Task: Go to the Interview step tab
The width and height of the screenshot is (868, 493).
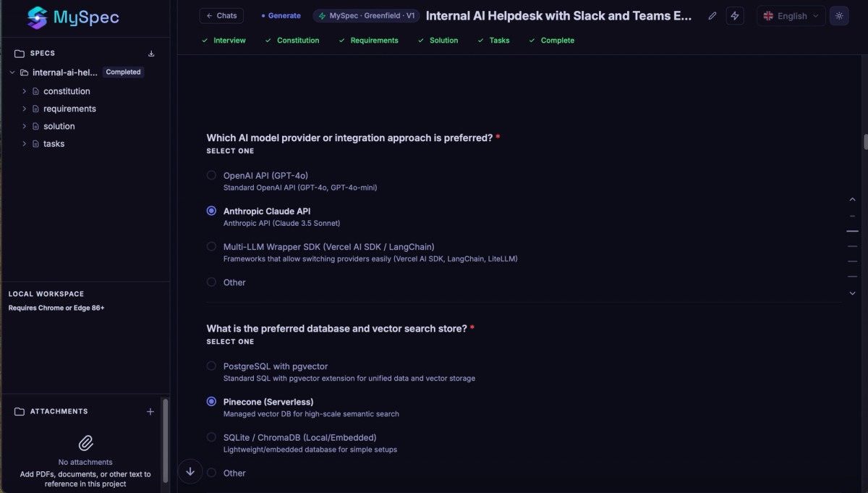Action: coord(224,41)
